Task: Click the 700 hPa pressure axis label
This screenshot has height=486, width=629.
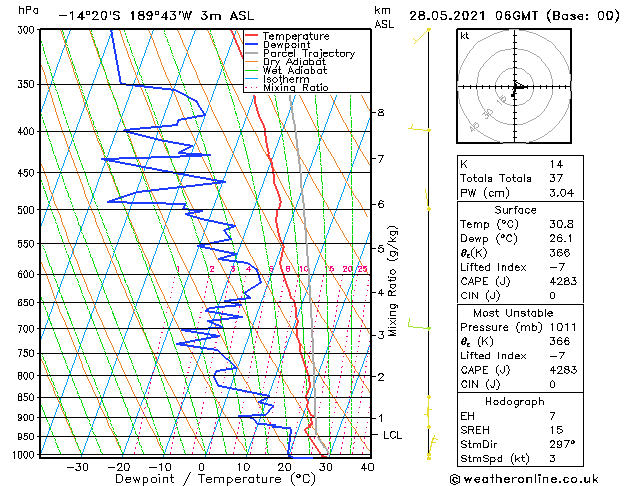Action: coord(26,329)
